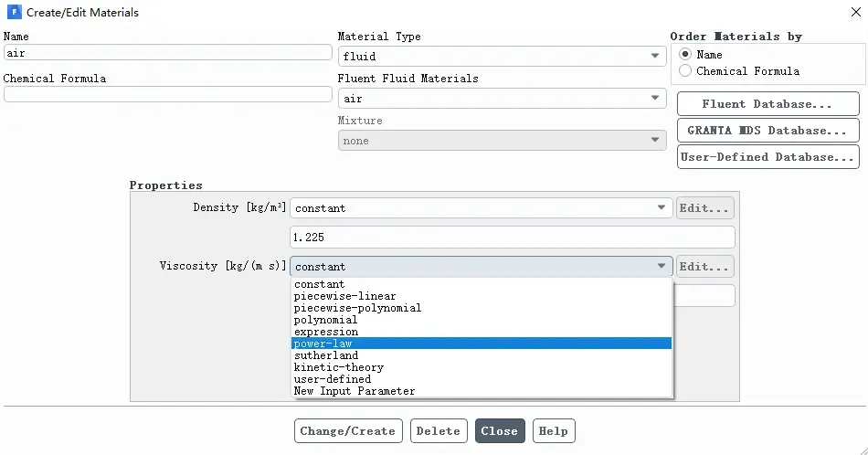This screenshot has height=455, width=868.
Task: Click in the density value field
Action: click(x=512, y=238)
